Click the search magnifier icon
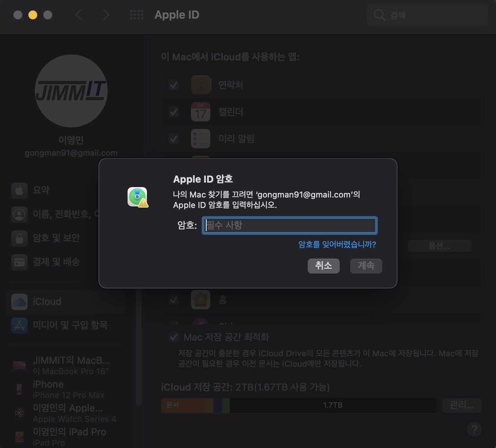Screen dimensions: 496x448 [x=379, y=15]
